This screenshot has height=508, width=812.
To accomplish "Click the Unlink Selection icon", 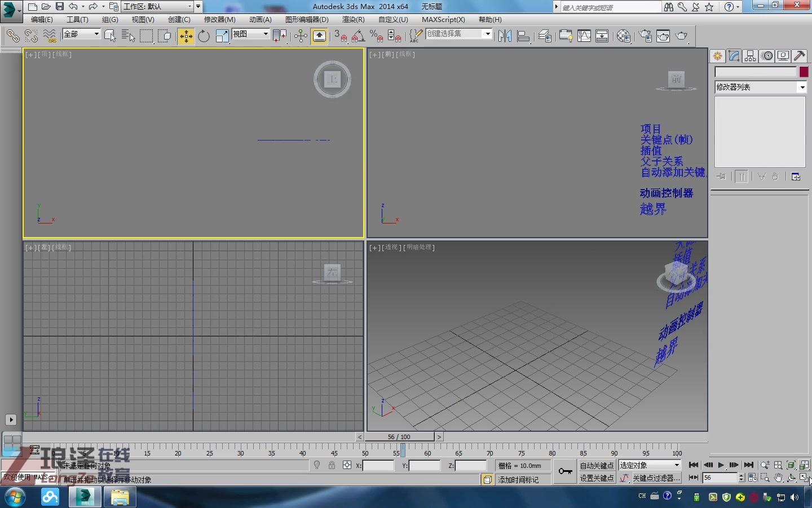I will pyautogui.click(x=31, y=36).
